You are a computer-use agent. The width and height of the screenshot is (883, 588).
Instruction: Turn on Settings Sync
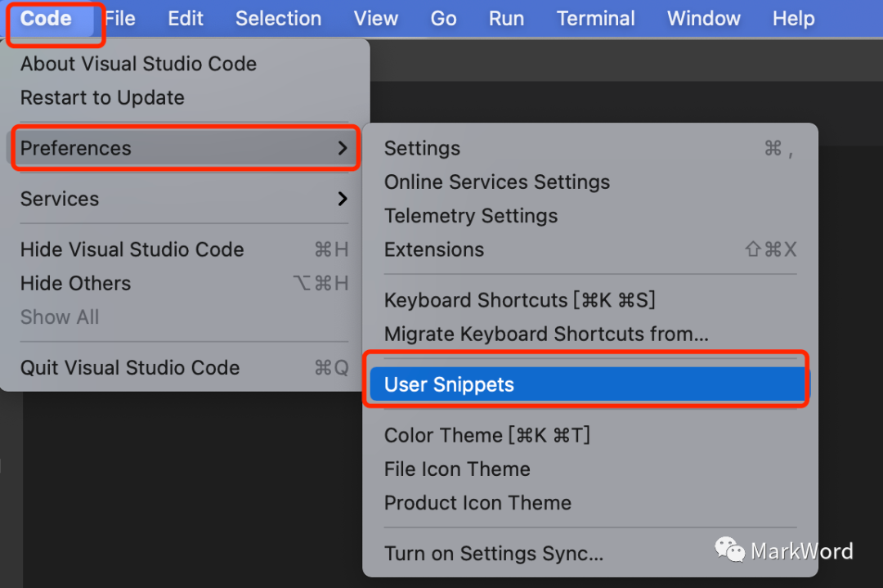(x=494, y=554)
